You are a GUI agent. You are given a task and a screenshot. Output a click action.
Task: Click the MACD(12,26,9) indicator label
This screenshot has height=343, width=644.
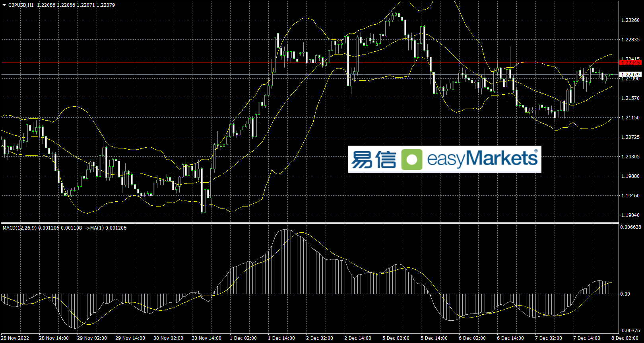coord(19,228)
